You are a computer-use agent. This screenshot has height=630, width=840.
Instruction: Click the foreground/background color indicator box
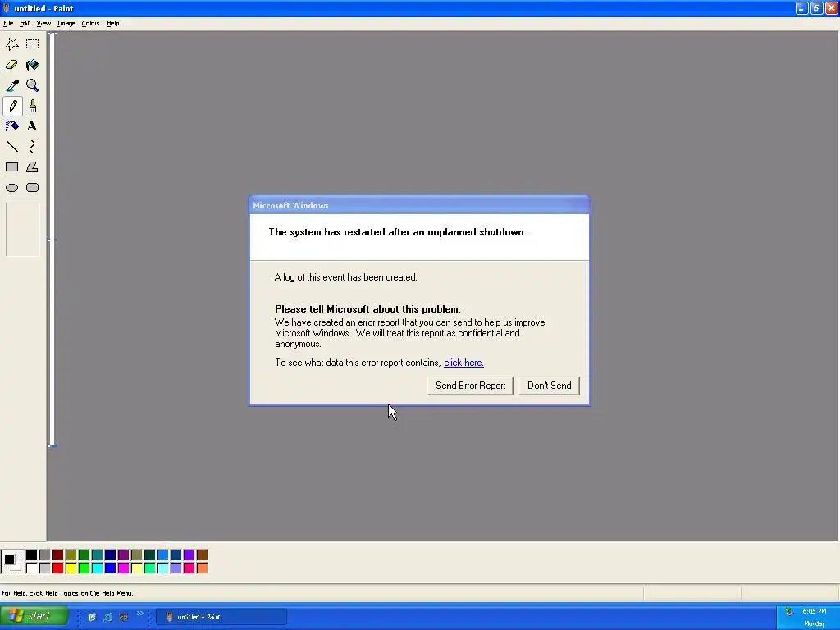click(x=11, y=561)
